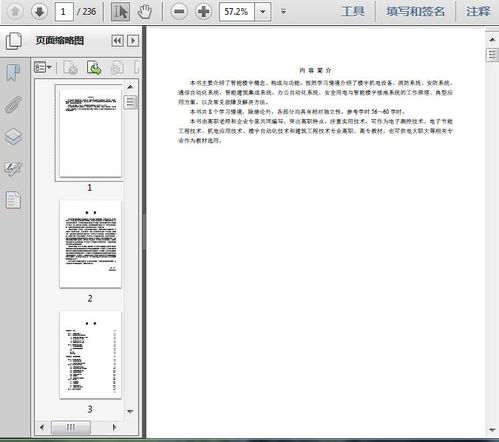This screenshot has width=499, height=442.
Task: Select page 1 thumbnail
Action: click(90, 133)
